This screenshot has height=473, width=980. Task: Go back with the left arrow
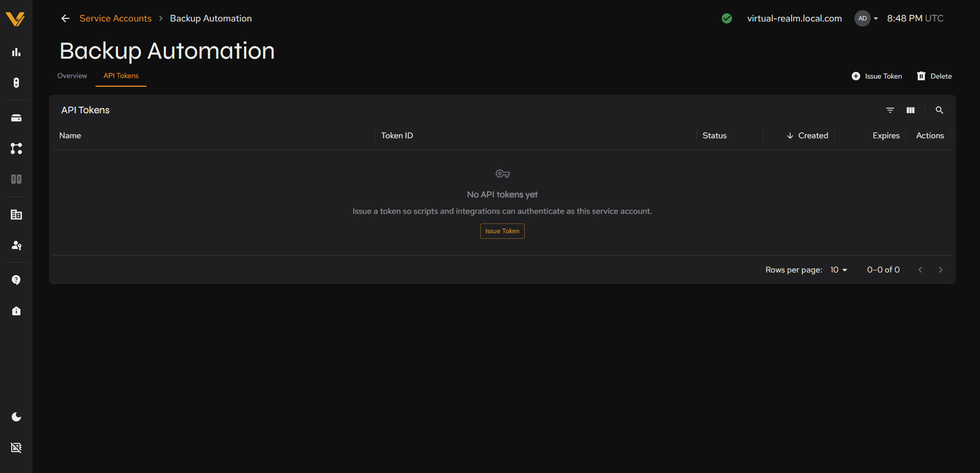coord(65,18)
